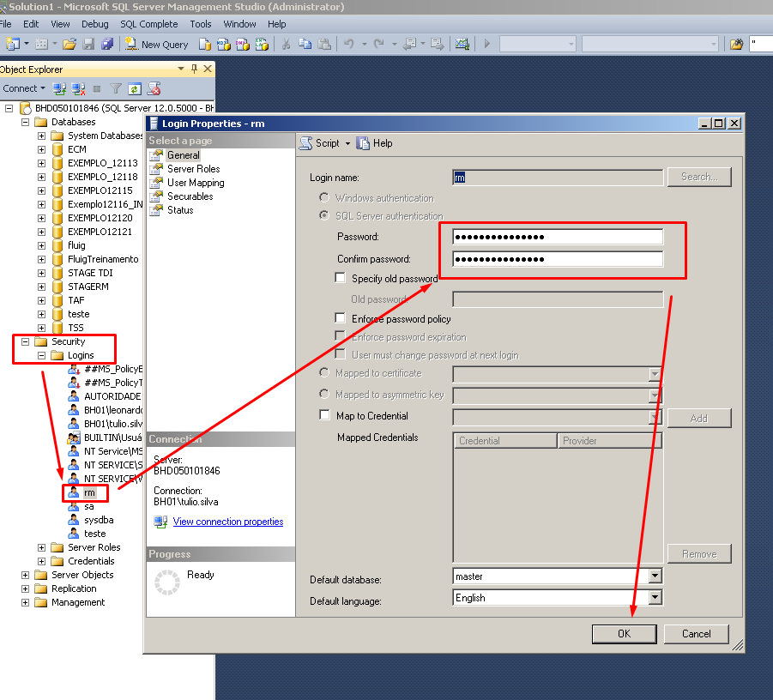Expand the ECM database node
The image size is (773, 700).
41,149
